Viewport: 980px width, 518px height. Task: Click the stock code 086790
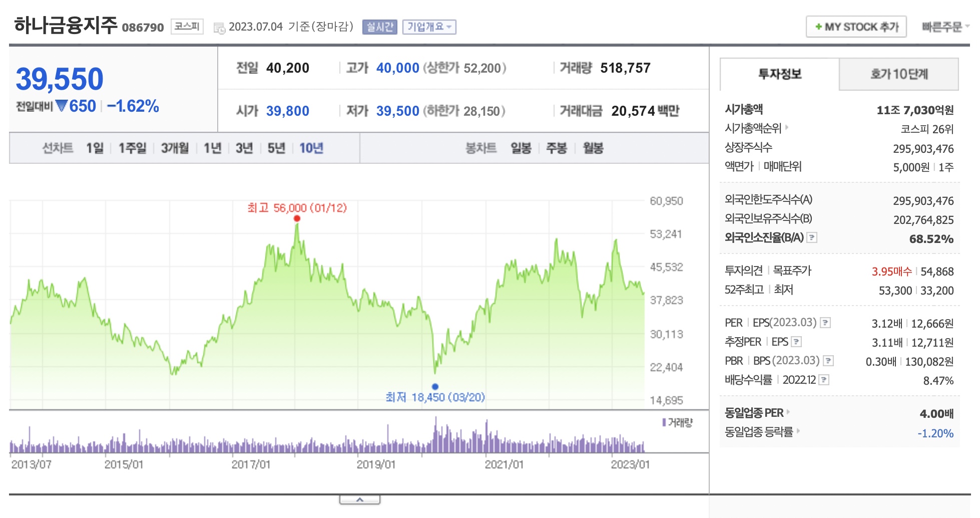pos(143,28)
